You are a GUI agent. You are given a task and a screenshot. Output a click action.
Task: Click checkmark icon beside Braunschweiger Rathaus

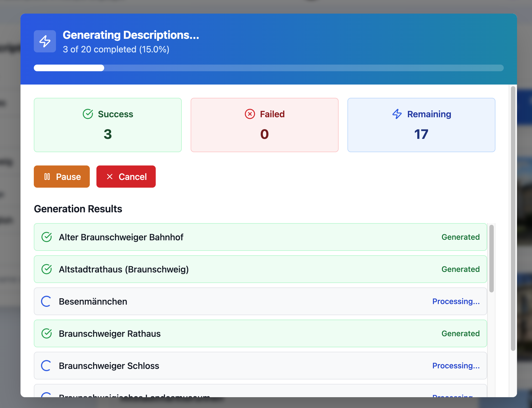pos(47,333)
